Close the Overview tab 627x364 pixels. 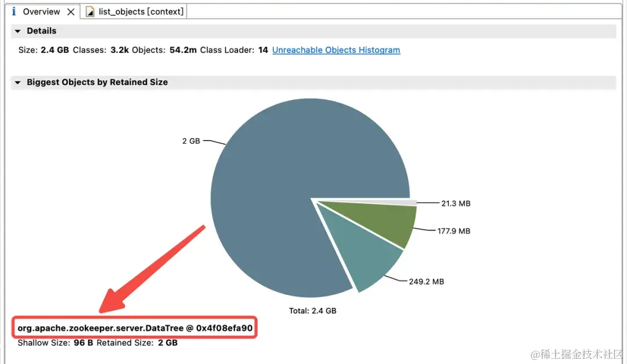71,12
